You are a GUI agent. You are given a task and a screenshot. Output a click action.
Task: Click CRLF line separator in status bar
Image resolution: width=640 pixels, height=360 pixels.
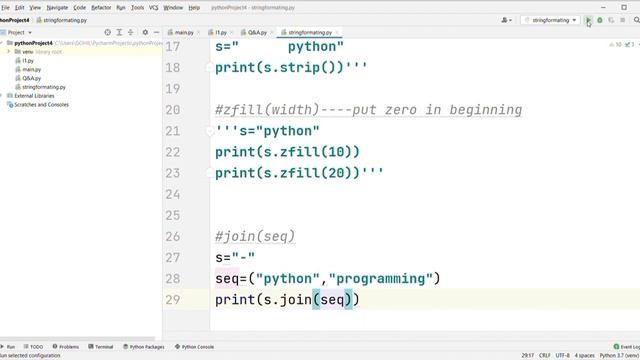coord(545,356)
